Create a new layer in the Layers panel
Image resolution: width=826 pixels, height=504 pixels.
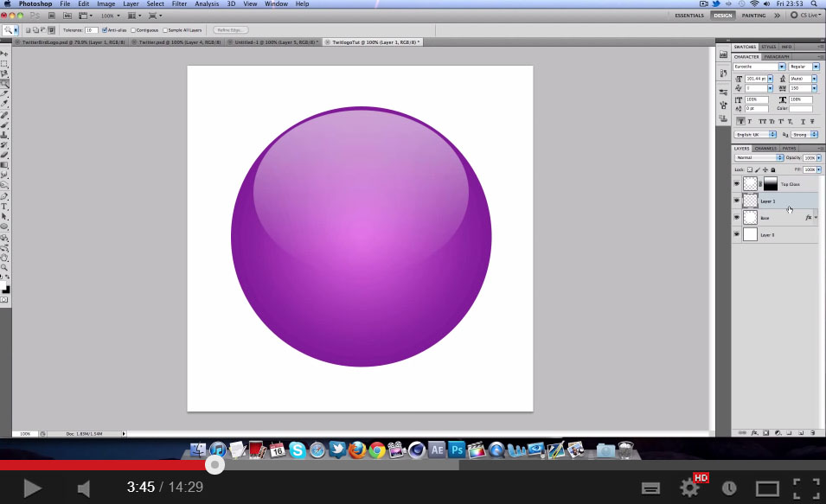tap(802, 432)
